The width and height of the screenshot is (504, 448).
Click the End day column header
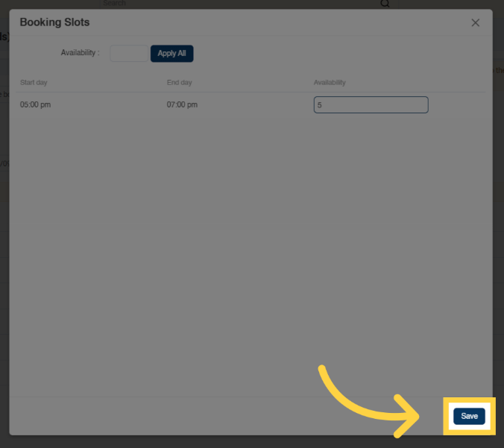179,82
